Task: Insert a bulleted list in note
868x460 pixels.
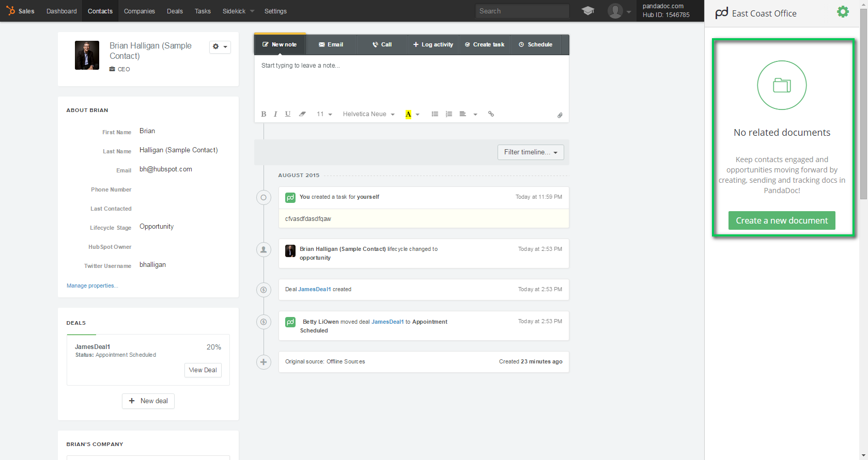Action: pos(435,114)
